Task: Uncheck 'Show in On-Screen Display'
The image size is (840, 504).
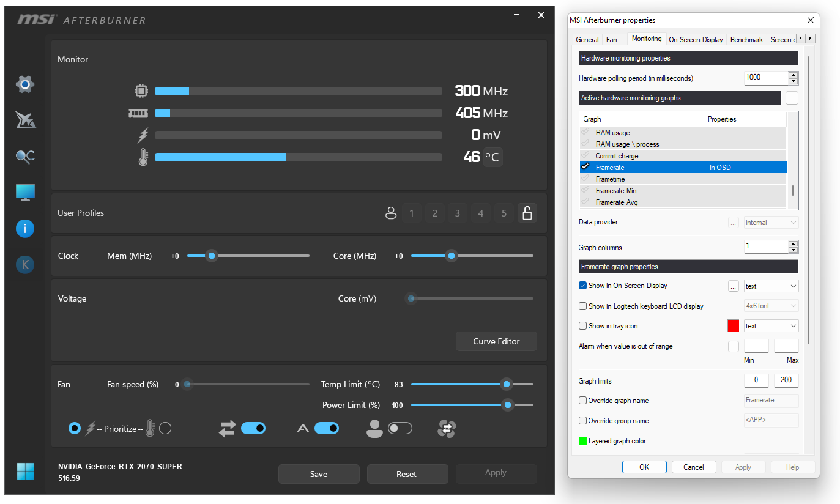Action: pos(582,286)
